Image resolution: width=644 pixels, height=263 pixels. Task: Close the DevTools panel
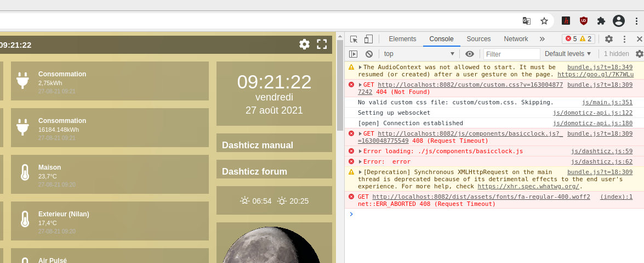point(640,39)
